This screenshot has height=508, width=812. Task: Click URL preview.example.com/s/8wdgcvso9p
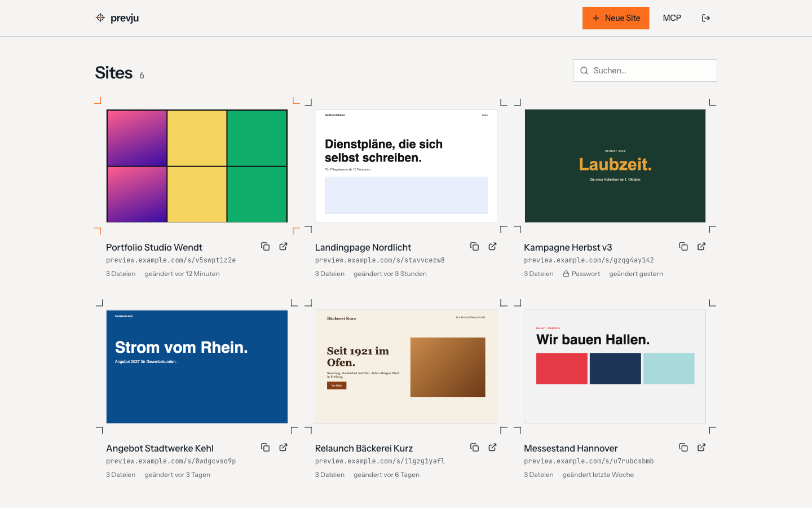[171, 461]
